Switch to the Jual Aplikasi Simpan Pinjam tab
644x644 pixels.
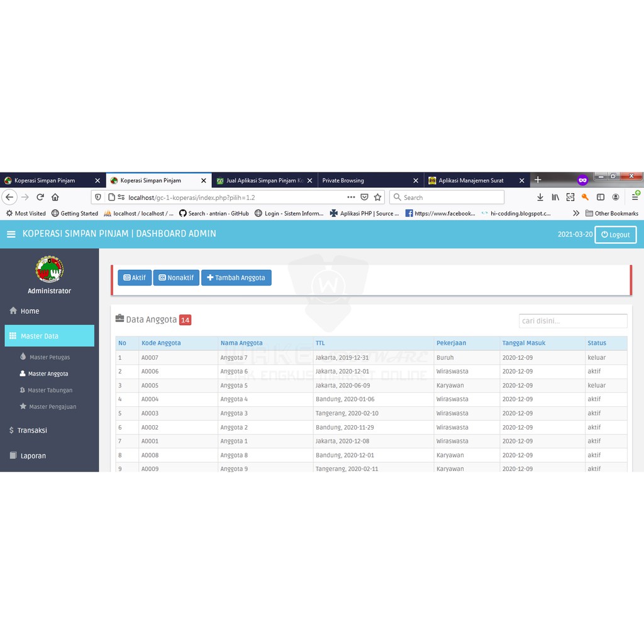[x=258, y=180]
